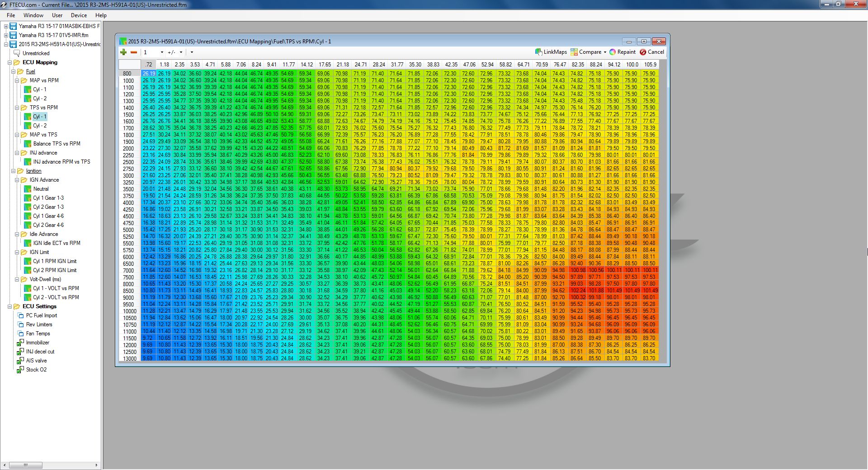Select Yamaha R3 15-17 01MASBK-EBHS file
This screenshot has width=868, height=470.
pyautogui.click(x=59, y=26)
